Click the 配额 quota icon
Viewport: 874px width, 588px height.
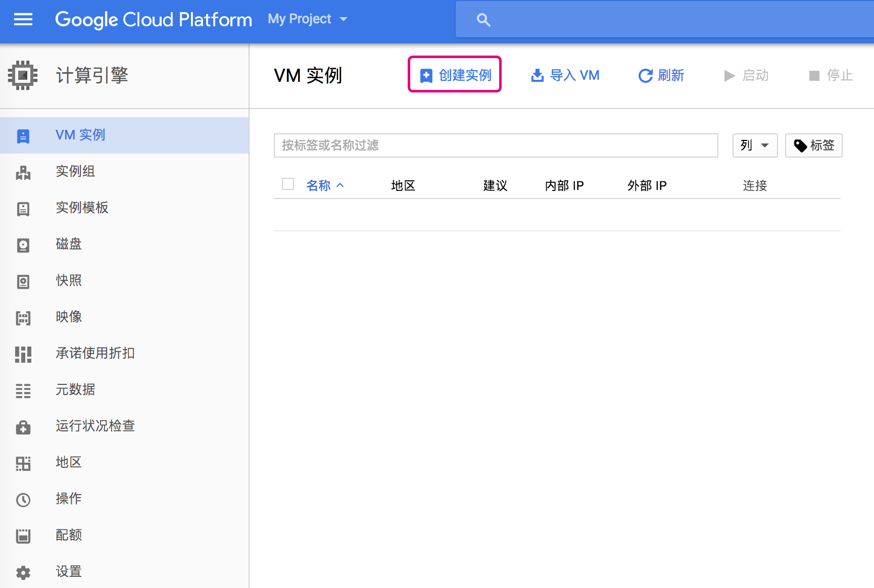pyautogui.click(x=23, y=536)
